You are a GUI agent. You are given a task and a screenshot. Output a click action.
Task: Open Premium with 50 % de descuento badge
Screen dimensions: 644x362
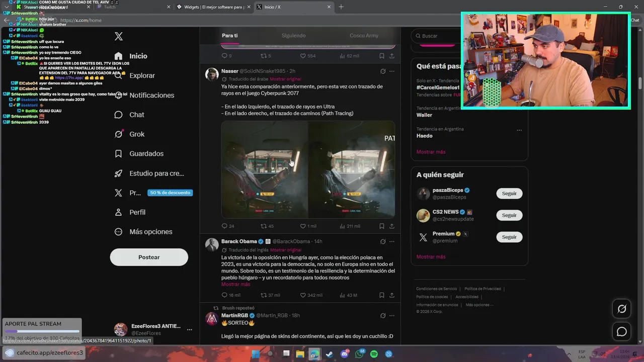pyautogui.click(x=153, y=193)
